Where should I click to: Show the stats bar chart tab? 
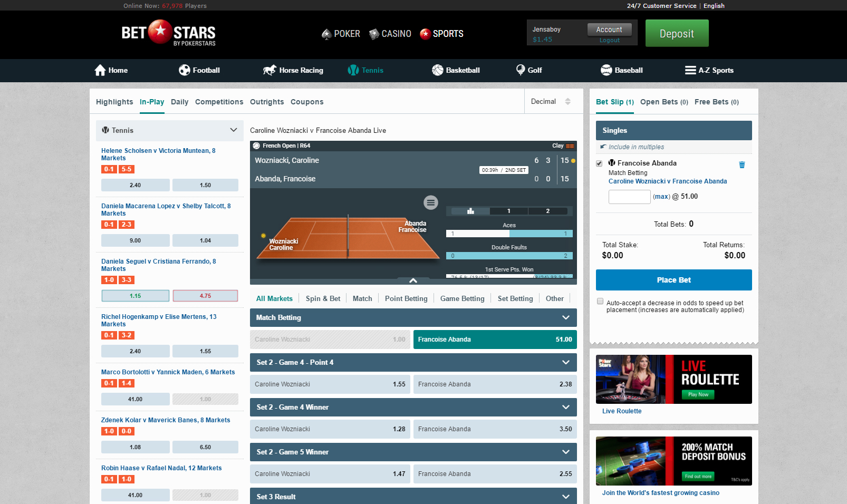pos(470,211)
